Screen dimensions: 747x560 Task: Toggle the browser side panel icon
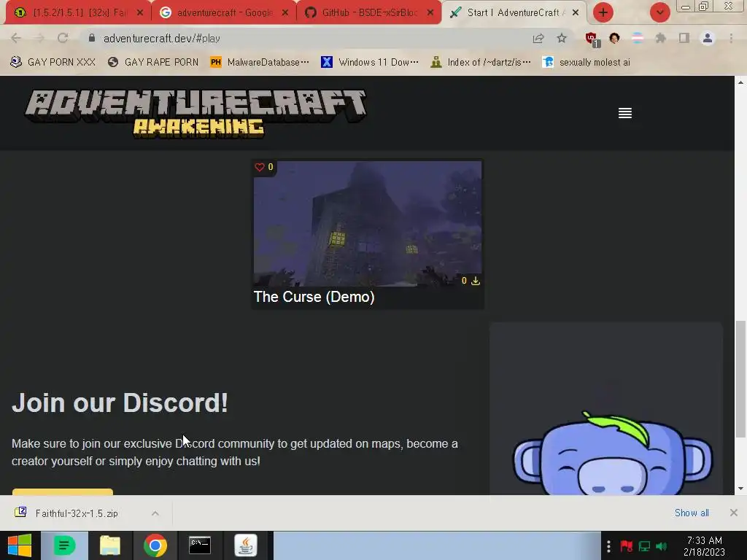[684, 38]
